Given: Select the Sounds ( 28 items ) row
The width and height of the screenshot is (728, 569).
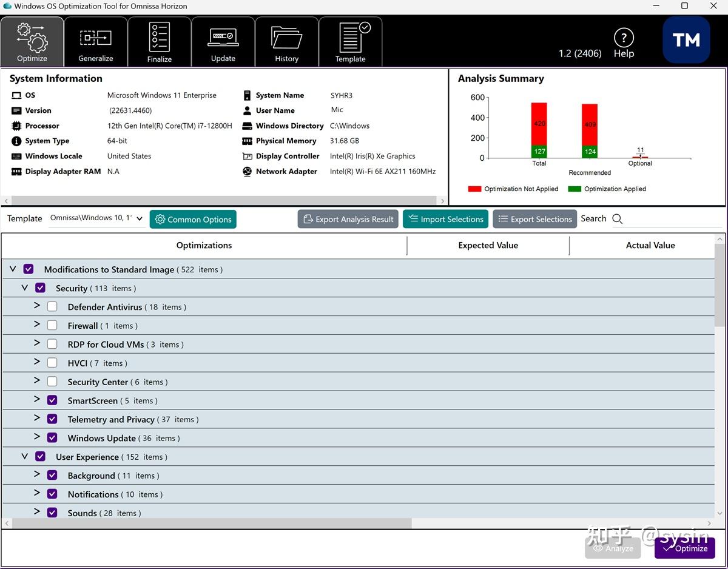Looking at the screenshot, I should click(359, 513).
